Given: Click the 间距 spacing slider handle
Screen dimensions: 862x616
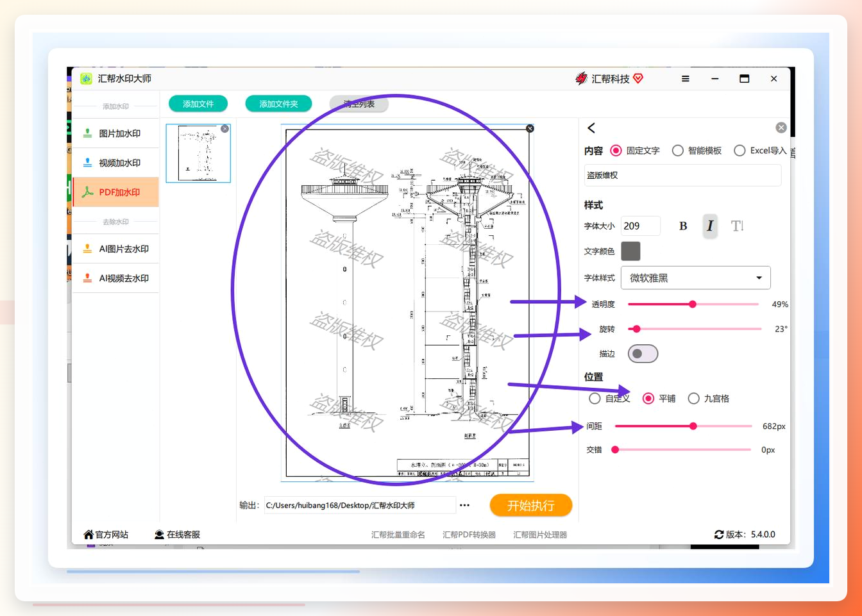Looking at the screenshot, I should pos(693,426).
